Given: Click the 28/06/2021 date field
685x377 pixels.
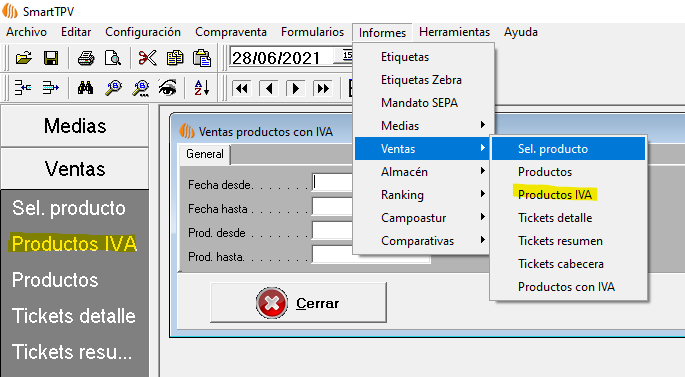Looking at the screenshot, I should pos(282,58).
